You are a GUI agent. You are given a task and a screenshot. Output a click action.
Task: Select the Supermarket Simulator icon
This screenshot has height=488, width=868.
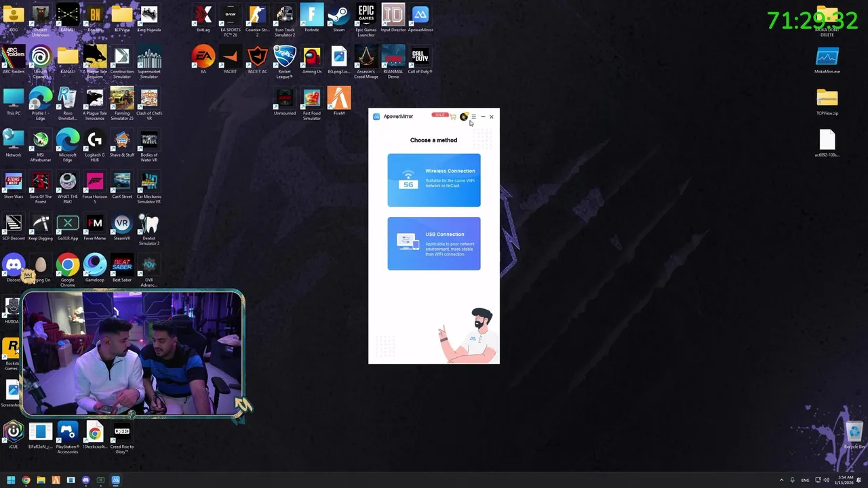tap(149, 62)
